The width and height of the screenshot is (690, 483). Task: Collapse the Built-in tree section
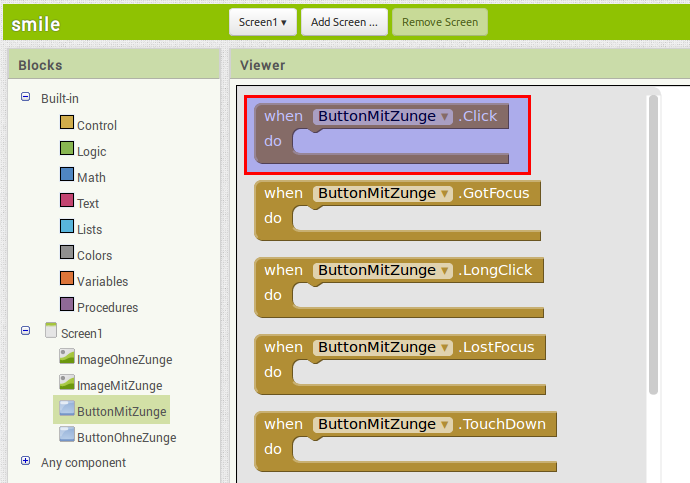tap(25, 97)
